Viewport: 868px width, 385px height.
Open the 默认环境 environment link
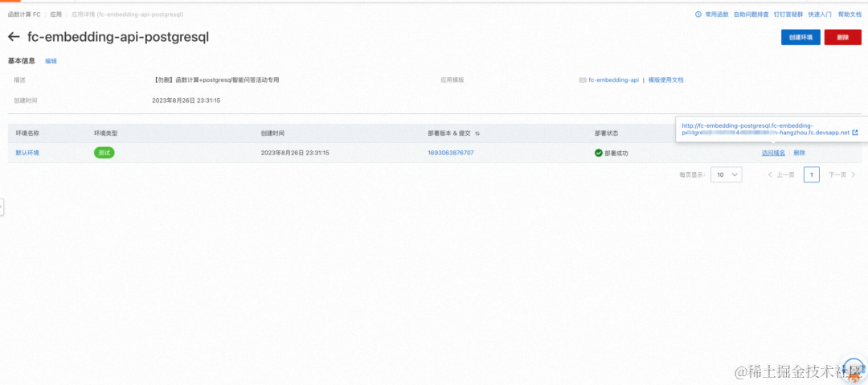click(x=27, y=153)
